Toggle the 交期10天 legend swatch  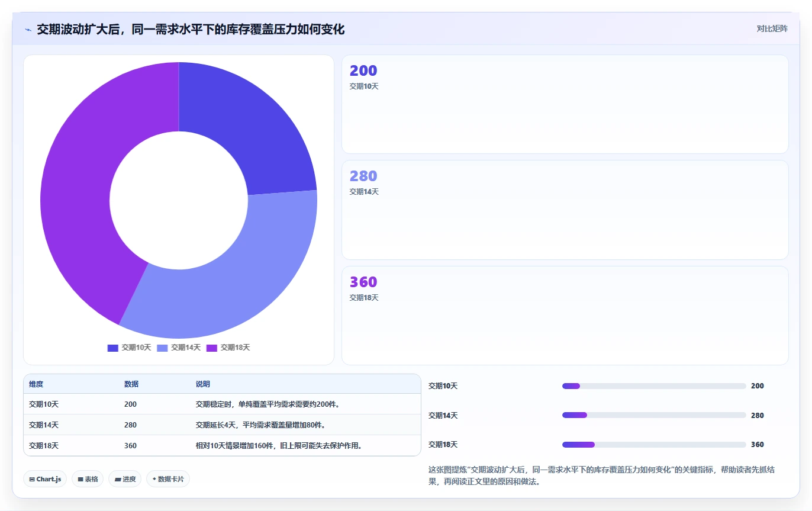coord(112,348)
